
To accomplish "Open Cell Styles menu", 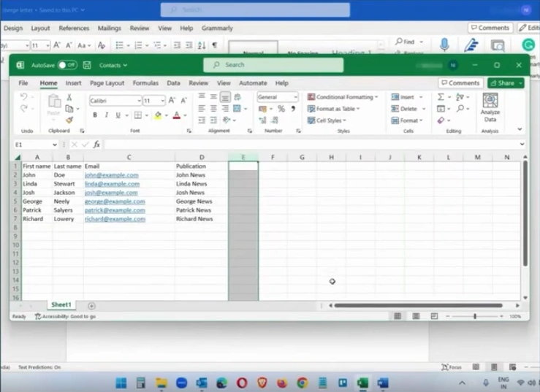I will [x=327, y=120].
